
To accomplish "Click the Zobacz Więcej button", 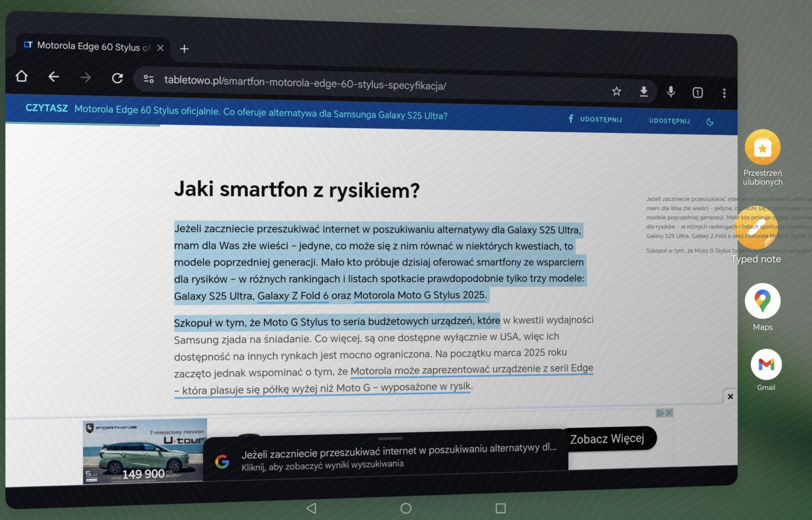I will [x=607, y=439].
